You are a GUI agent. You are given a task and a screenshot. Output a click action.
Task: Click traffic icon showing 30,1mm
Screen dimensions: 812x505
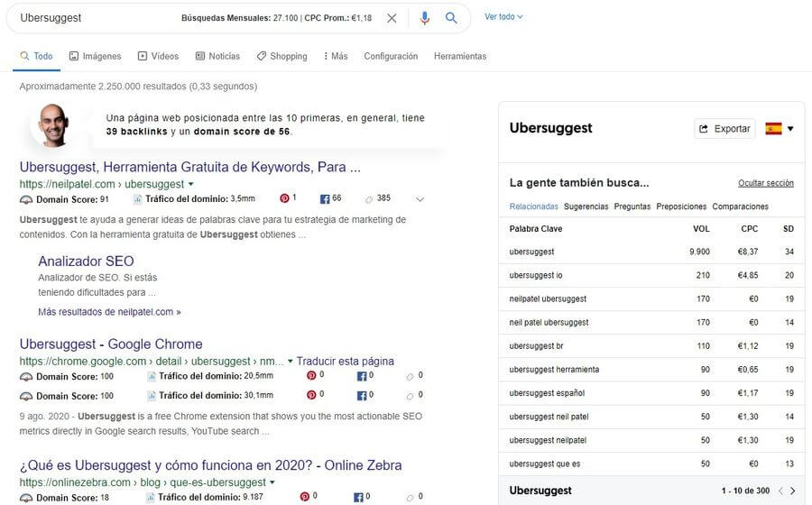(x=152, y=396)
